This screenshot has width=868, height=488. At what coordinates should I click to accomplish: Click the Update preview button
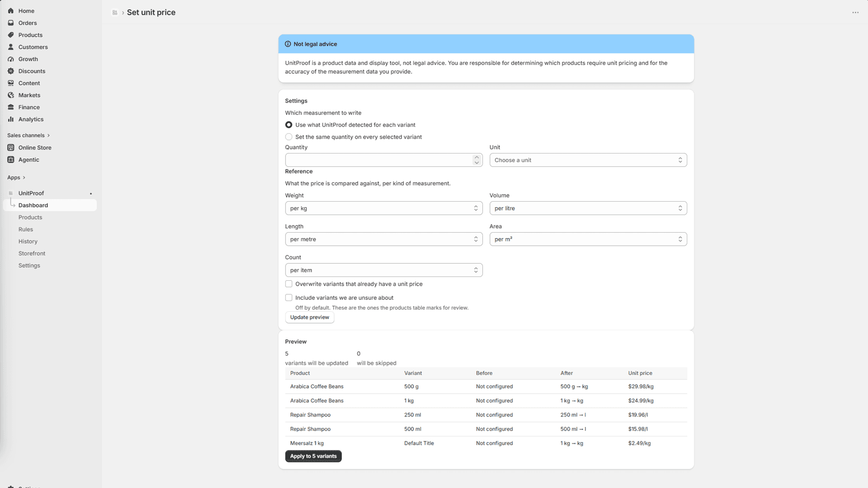coord(309,317)
